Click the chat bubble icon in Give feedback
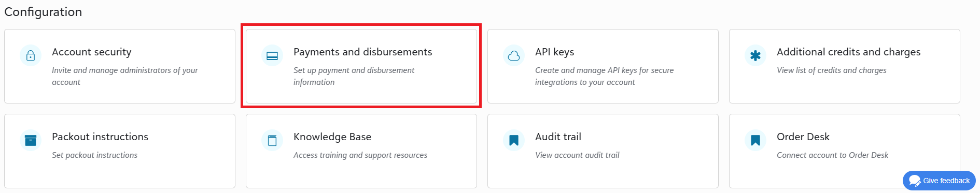The height and width of the screenshot is (193, 980). point(915,181)
